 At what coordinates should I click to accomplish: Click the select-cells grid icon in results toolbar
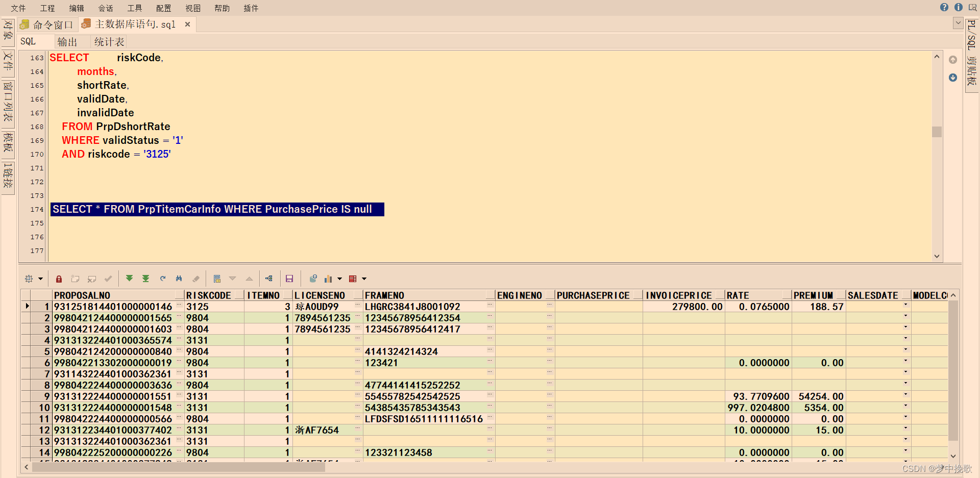pyautogui.click(x=29, y=279)
